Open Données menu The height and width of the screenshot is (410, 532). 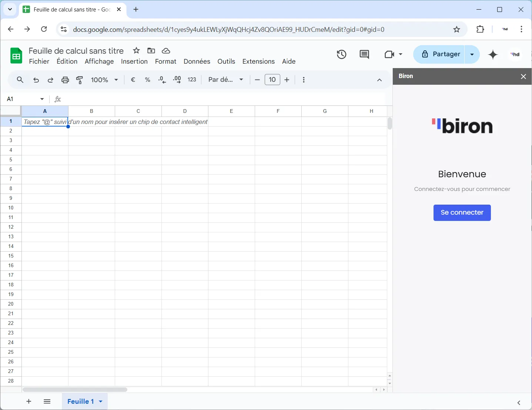click(x=197, y=61)
